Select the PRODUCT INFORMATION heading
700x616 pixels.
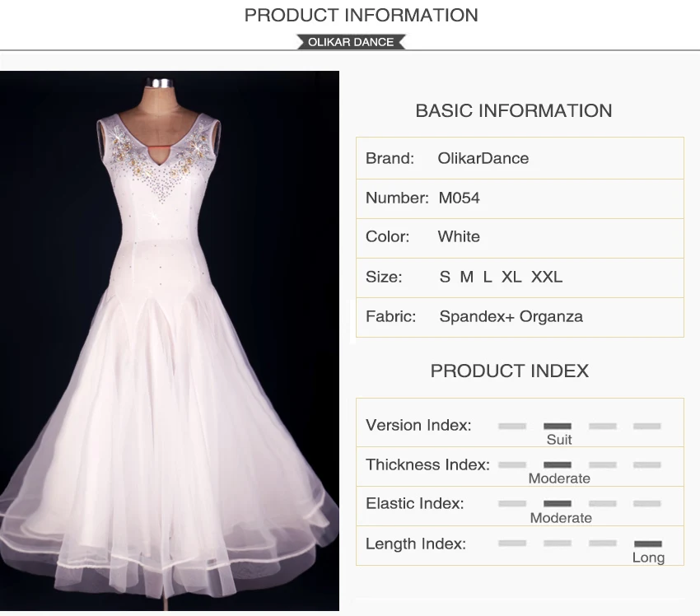[x=362, y=15]
